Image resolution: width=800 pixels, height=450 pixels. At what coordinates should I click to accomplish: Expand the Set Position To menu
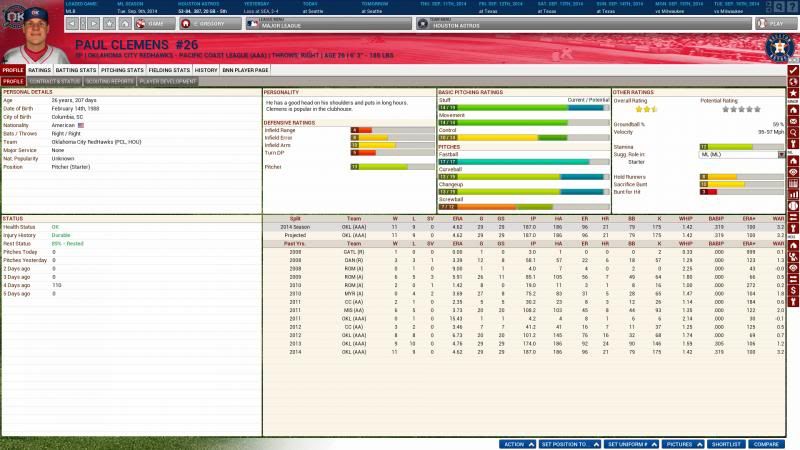coord(569,444)
